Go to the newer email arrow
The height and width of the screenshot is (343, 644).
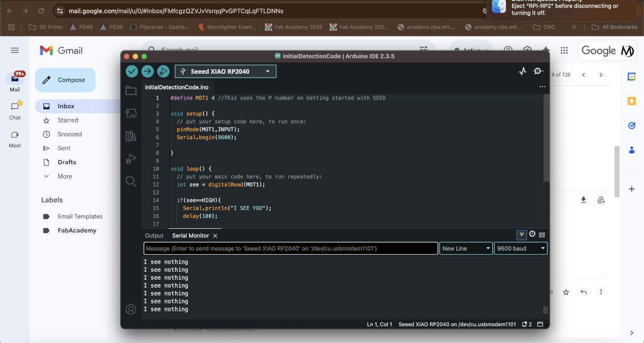[583, 75]
